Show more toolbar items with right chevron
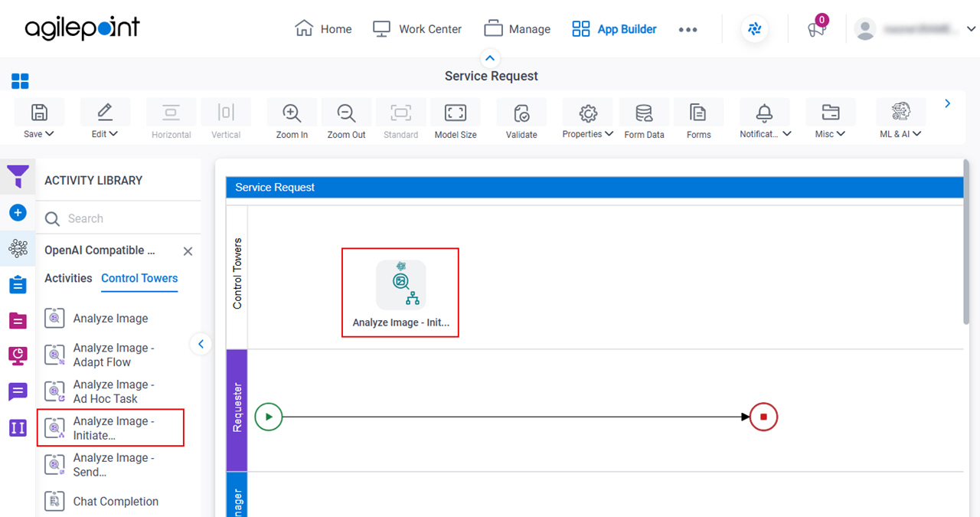Viewport: 980px width, 517px height. point(948,103)
